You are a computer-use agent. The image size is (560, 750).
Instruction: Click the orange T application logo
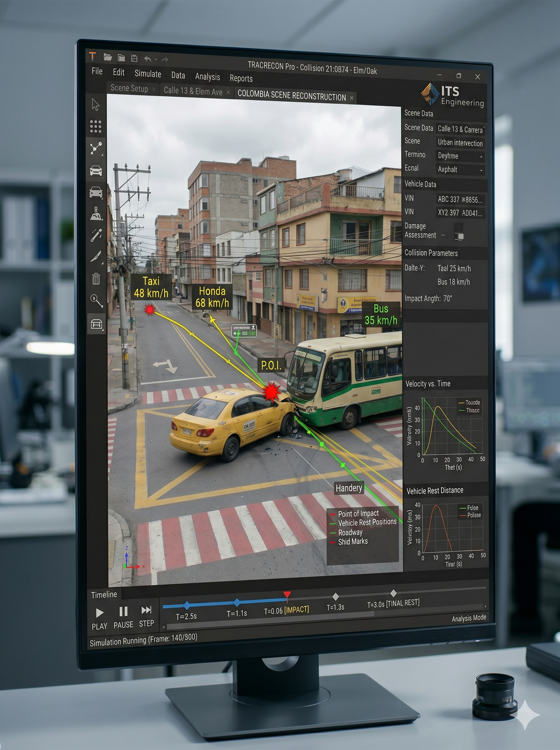coord(93,56)
